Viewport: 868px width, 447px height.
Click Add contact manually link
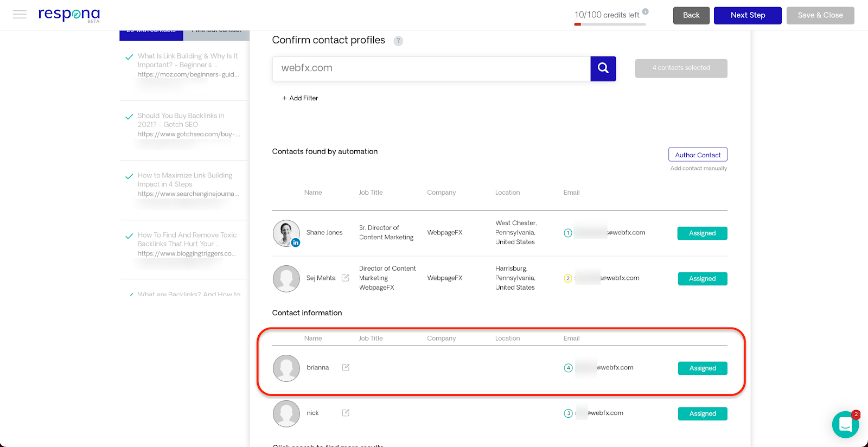(x=699, y=169)
